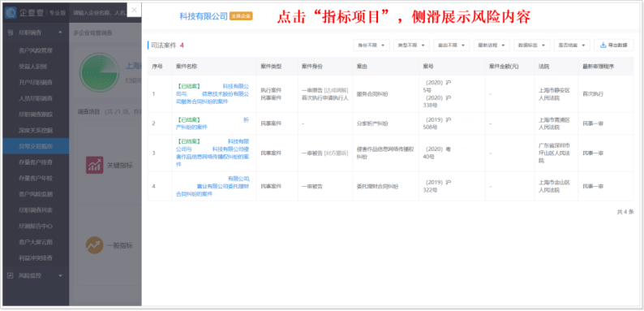Open 尽职调查跟踪 in the sidebar

[36, 114]
